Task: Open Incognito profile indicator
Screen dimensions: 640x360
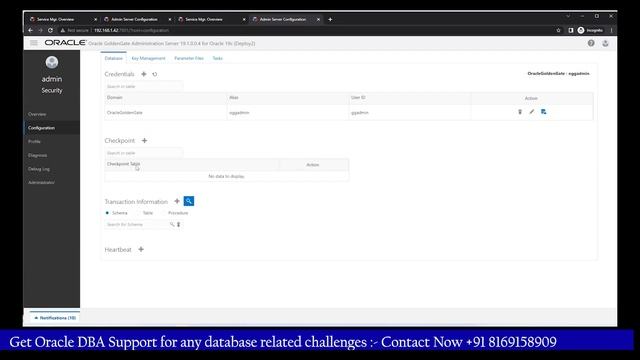Action: point(590,30)
